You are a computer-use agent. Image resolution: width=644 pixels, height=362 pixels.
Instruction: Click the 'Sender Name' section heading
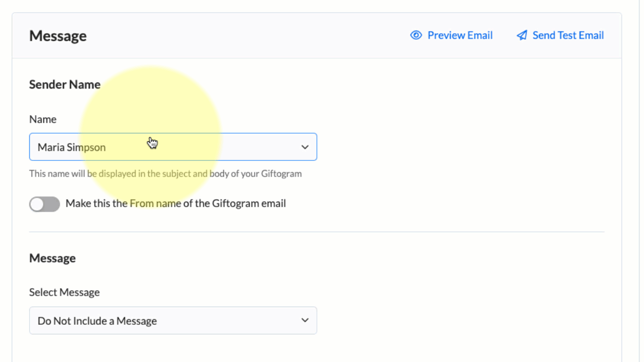click(65, 84)
